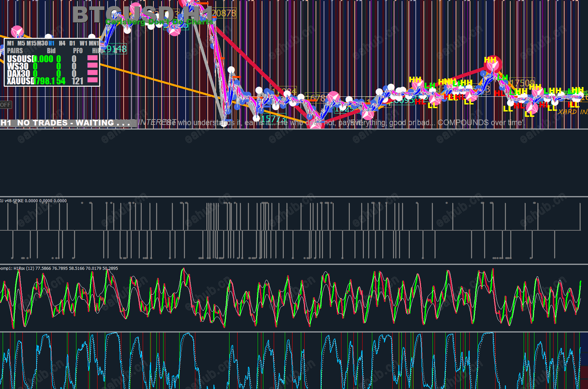The width and height of the screenshot is (588, 389).
Task: Switch to the H4 timeframe
Action: click(62, 43)
